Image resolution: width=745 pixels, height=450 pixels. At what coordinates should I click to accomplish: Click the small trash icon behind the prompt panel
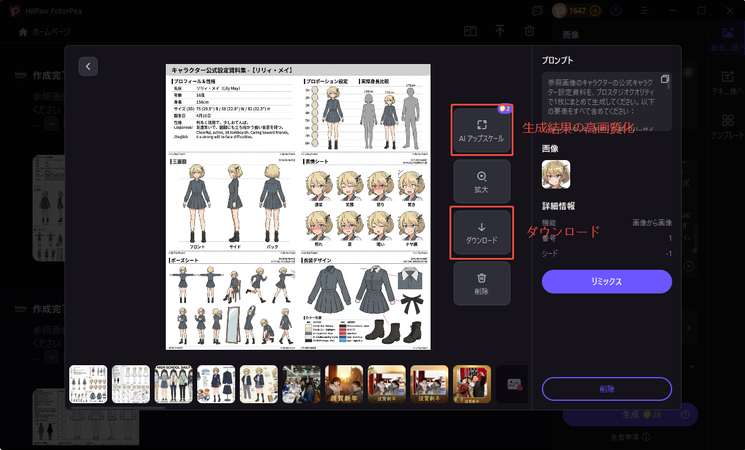[x=688, y=72]
